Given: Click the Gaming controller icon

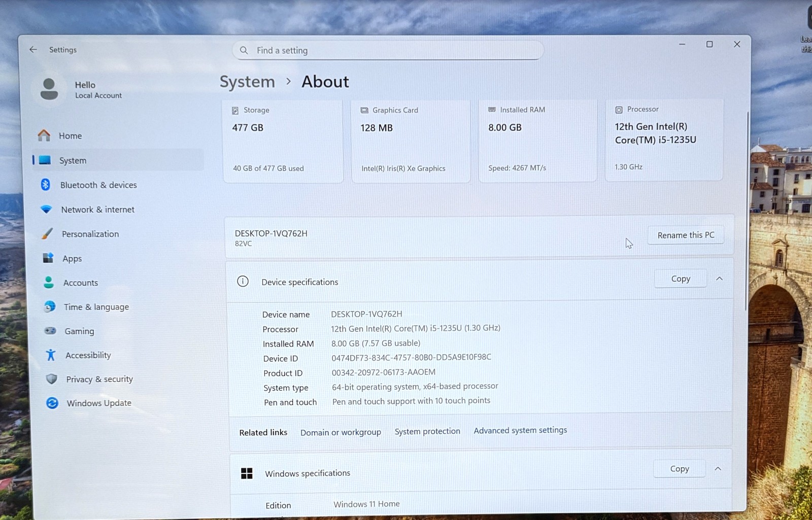Looking at the screenshot, I should click(x=50, y=331).
